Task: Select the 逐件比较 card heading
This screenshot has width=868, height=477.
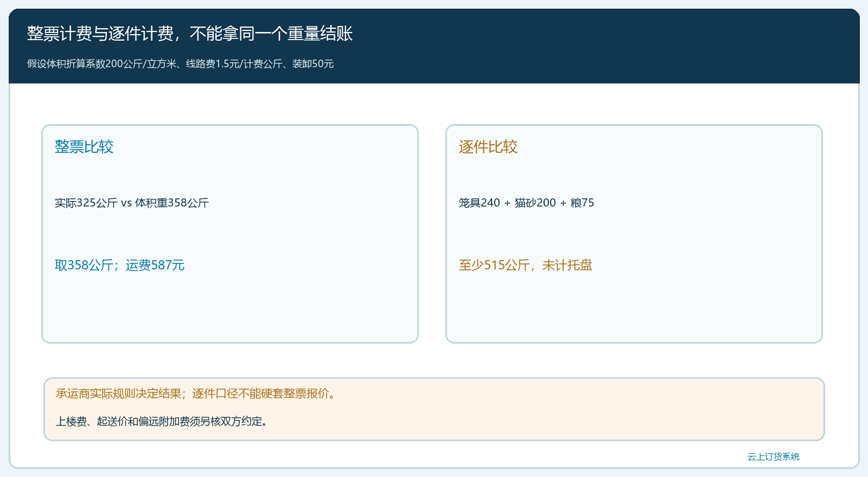Action: tap(488, 147)
